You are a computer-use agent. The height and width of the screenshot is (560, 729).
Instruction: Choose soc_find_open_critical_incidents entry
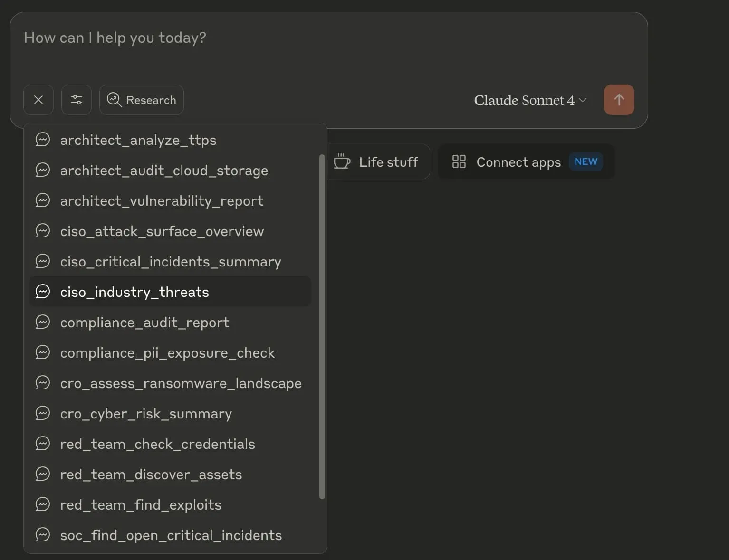point(171,535)
